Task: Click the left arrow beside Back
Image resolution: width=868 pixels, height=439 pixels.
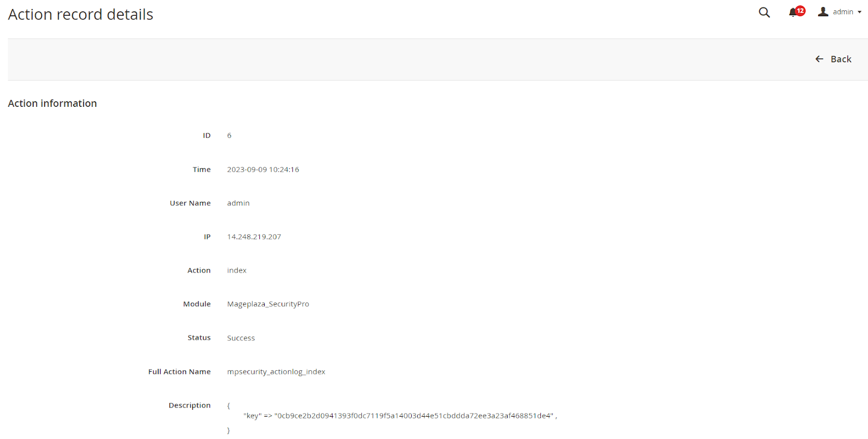Action: (x=819, y=59)
